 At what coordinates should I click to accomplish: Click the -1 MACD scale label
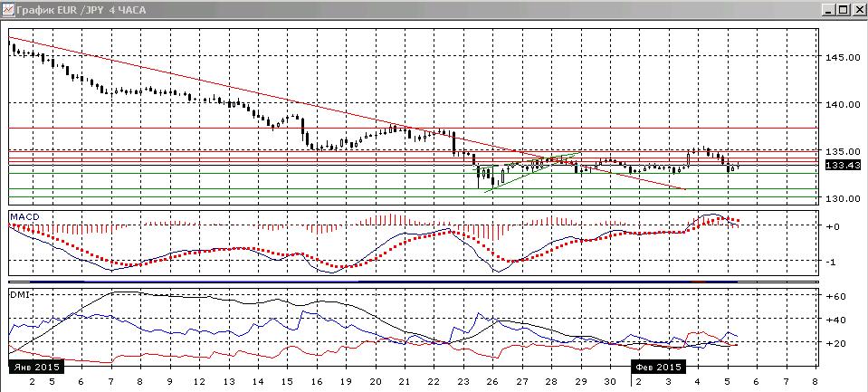coord(833,262)
